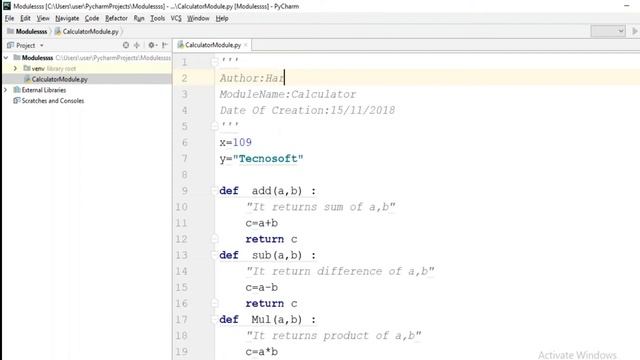The image size is (640, 360).
Task: Click the External Libraries icon
Action: click(17, 90)
